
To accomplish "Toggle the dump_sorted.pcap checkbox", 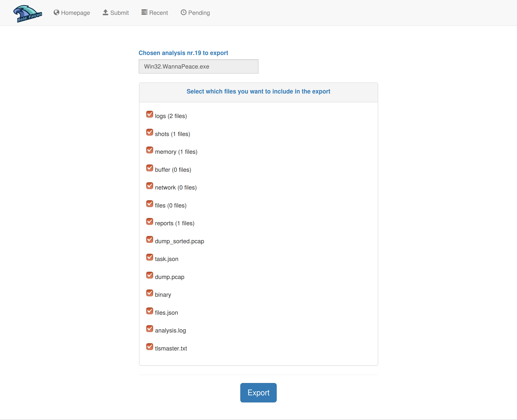I will click(x=150, y=239).
